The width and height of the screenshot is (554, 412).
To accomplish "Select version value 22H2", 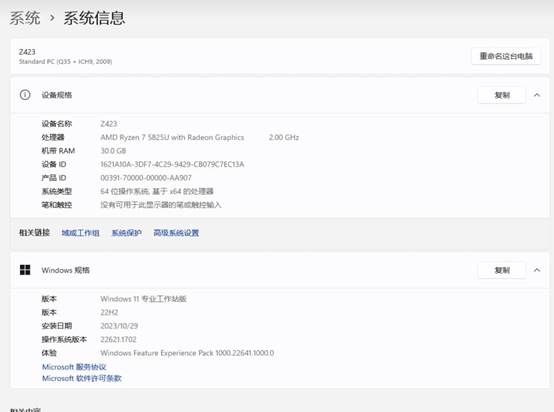I will pyautogui.click(x=109, y=312).
